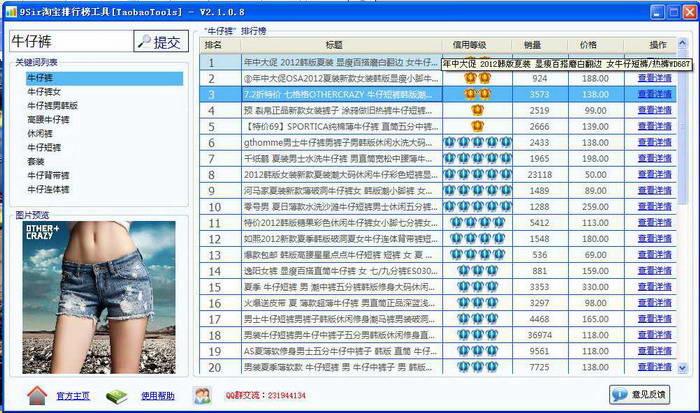Screen dimensions: 700x413
Task: Click the 意见反馈 feedback button
Action: point(640,396)
